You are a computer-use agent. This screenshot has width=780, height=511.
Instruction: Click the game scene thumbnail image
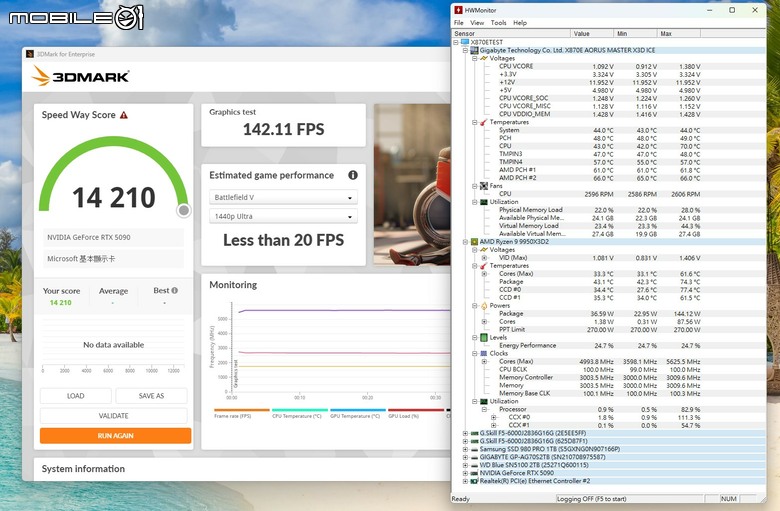[x=412, y=185]
